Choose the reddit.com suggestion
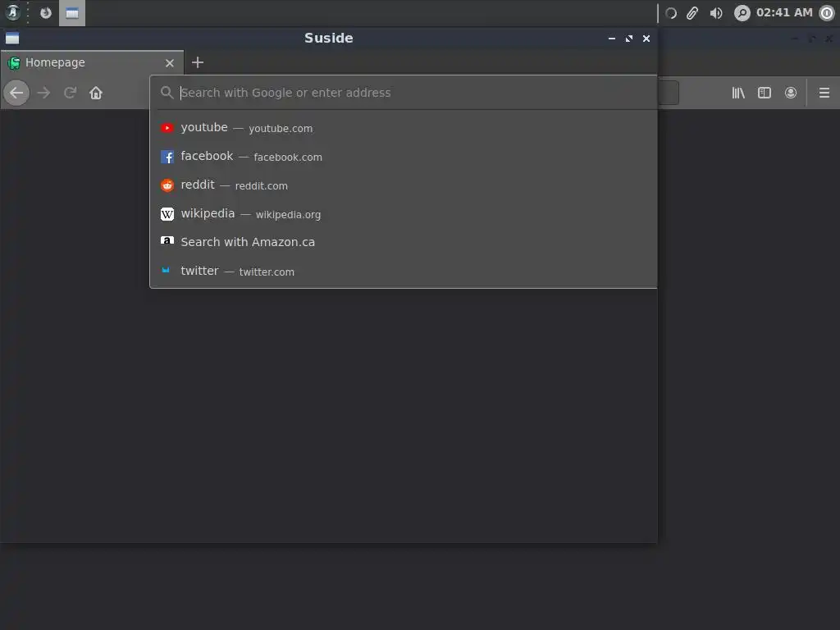The width and height of the screenshot is (840, 630). (x=404, y=185)
